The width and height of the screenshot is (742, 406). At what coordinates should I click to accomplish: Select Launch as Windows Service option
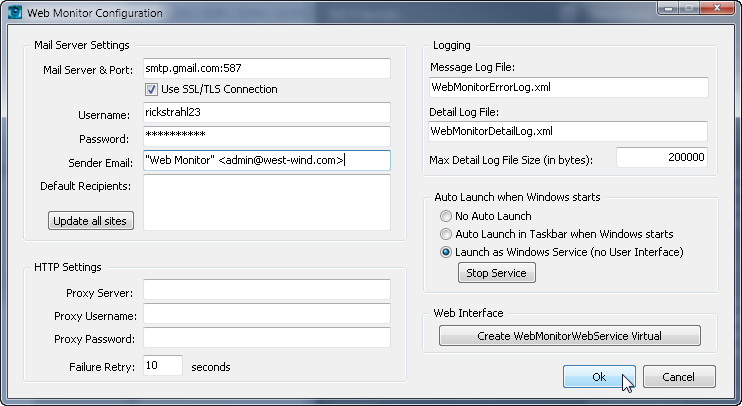tap(446, 252)
